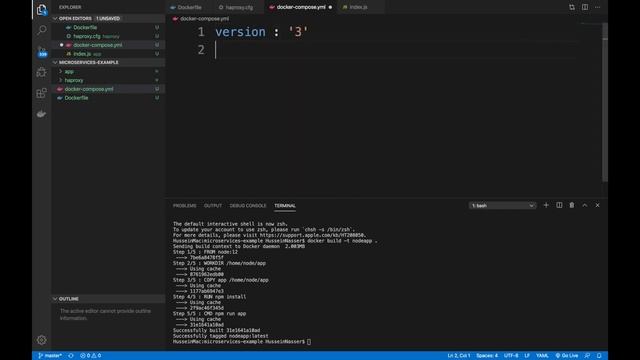Screen dimensions: 640x360
Task: Click the Explorer panel title
Action: click(x=70, y=7)
